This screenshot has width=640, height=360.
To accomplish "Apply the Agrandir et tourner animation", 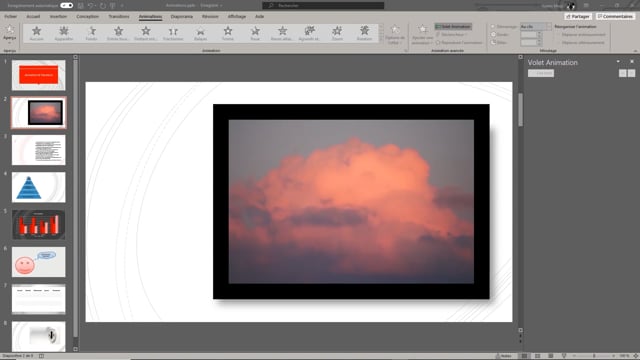I will pyautogui.click(x=309, y=33).
